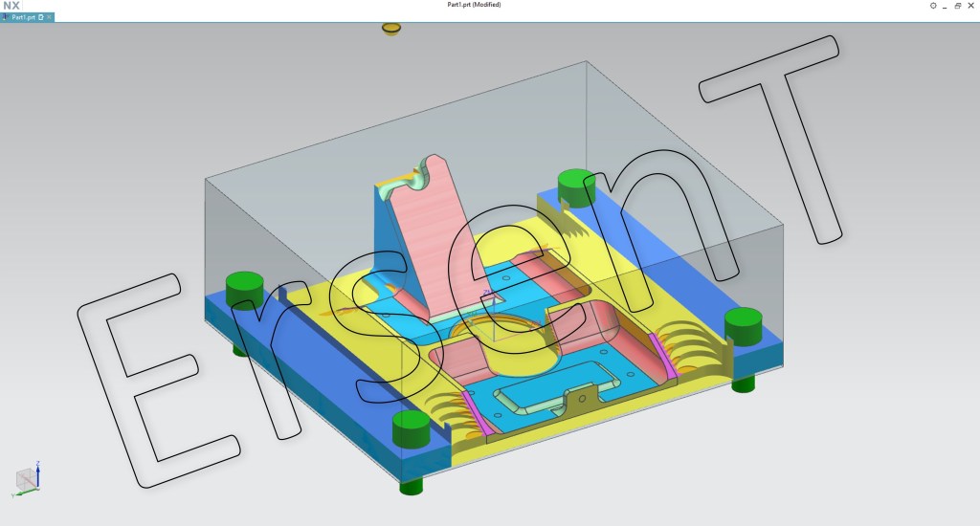980x526 pixels.
Task: Close the Part1.prt tab
Action: (x=49, y=17)
